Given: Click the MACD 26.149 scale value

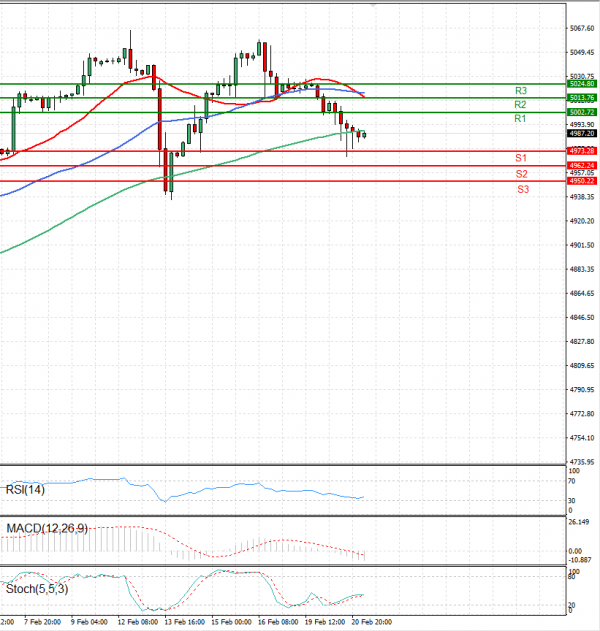Looking at the screenshot, I should click(579, 522).
